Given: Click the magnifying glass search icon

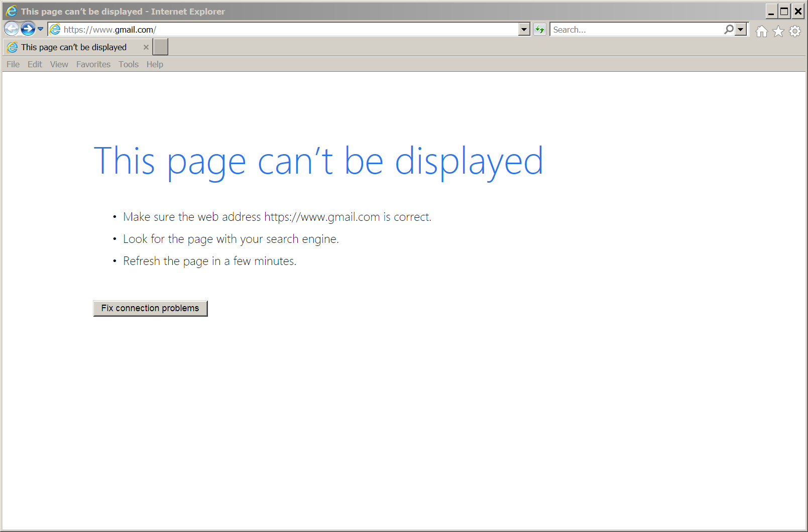Looking at the screenshot, I should point(729,30).
